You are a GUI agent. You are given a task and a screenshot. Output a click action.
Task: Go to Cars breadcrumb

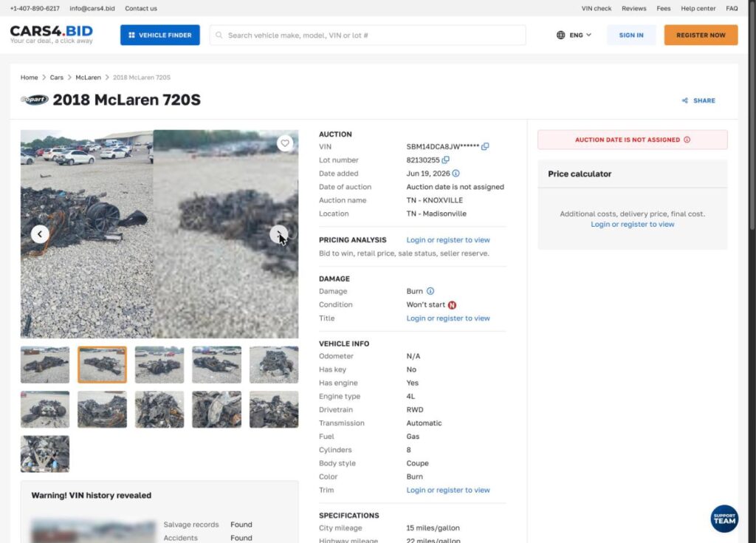tap(56, 78)
